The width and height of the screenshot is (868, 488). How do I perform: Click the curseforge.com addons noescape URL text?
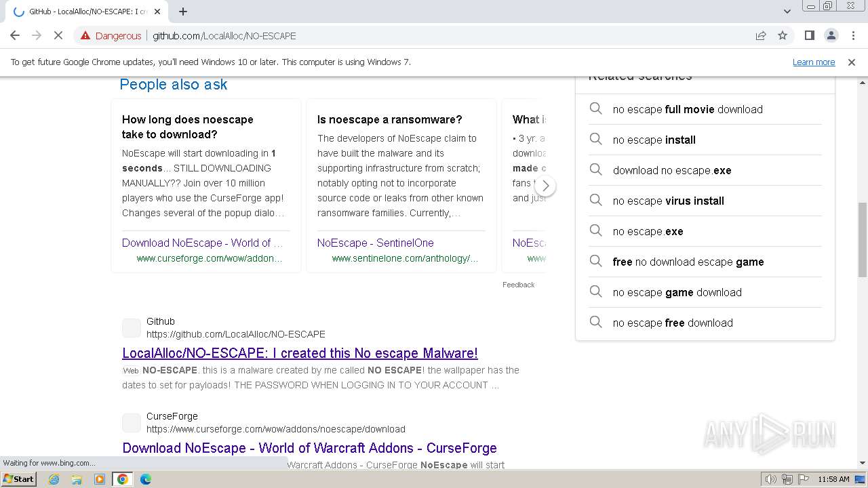(x=276, y=429)
